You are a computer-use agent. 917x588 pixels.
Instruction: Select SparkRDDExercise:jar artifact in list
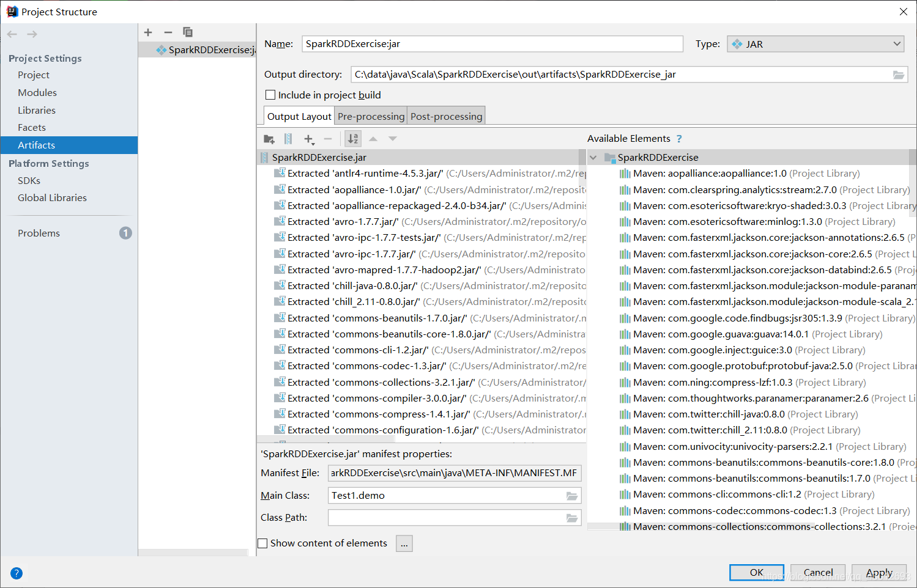[197, 50]
